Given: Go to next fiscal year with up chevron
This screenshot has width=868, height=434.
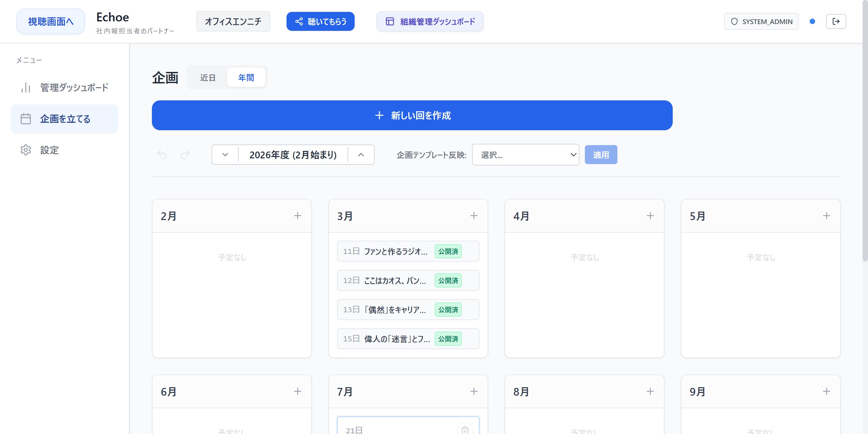Looking at the screenshot, I should pyautogui.click(x=361, y=155).
